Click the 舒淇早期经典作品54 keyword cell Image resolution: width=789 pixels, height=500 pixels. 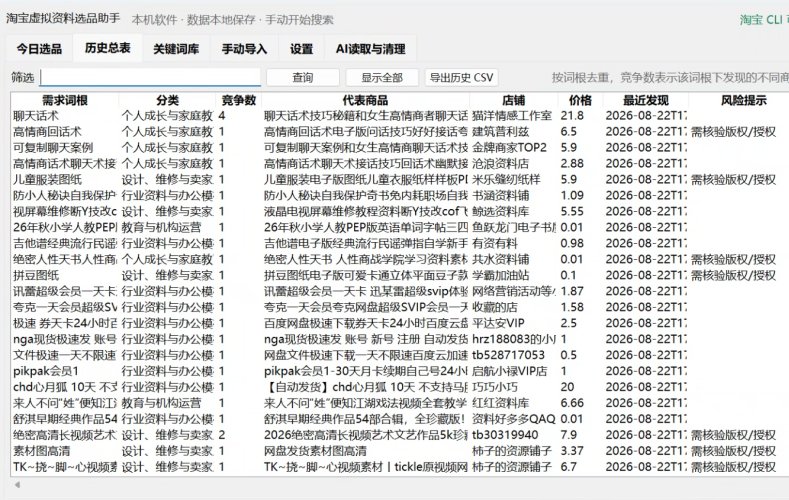click(x=65, y=419)
